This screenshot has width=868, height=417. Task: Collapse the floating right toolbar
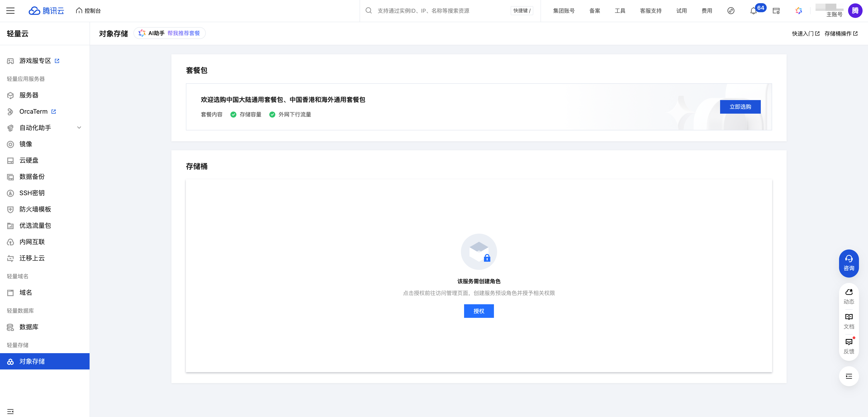click(849, 376)
